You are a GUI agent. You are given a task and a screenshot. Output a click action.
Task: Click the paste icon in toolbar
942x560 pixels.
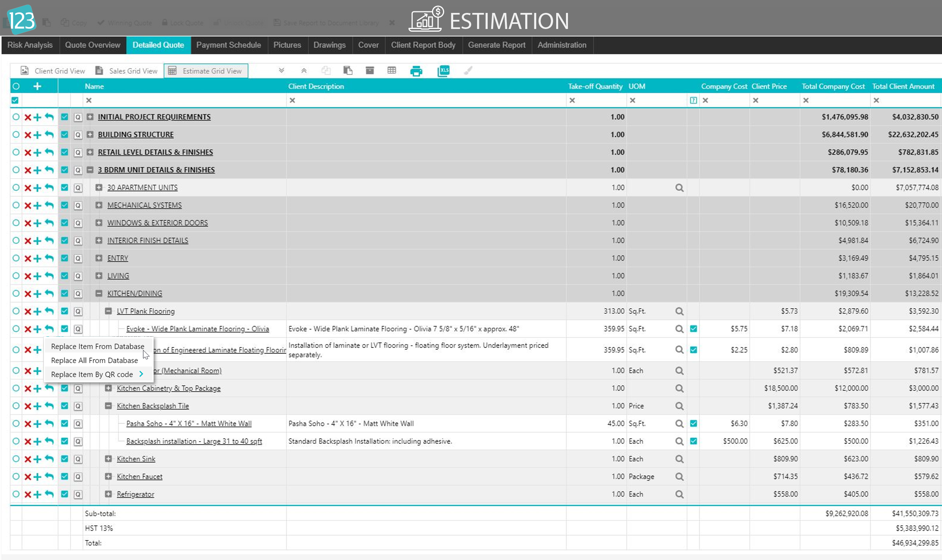coord(348,70)
